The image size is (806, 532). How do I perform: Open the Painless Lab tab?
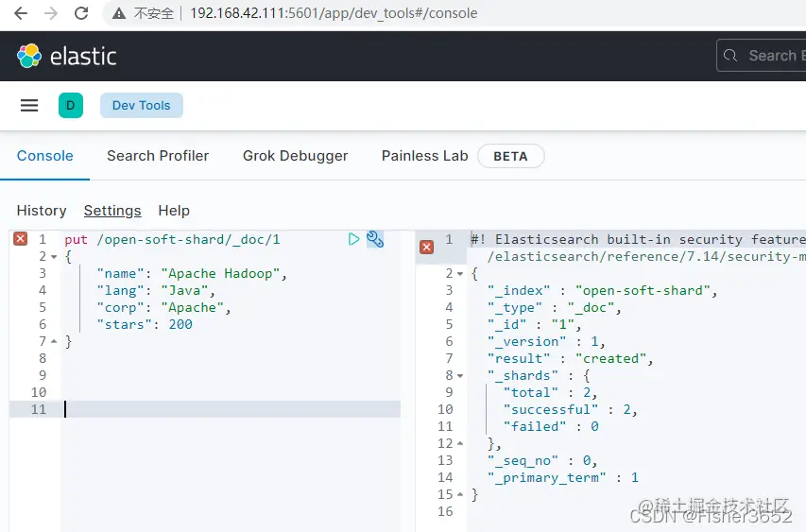424,156
